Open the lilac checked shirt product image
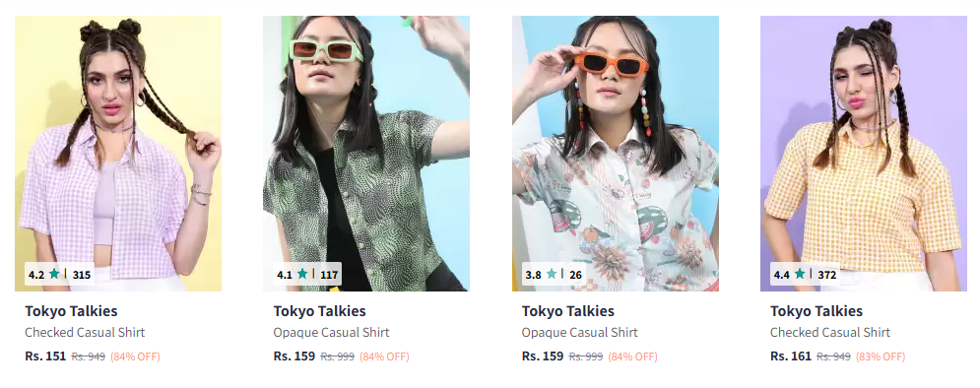The image size is (980, 388). 118,153
